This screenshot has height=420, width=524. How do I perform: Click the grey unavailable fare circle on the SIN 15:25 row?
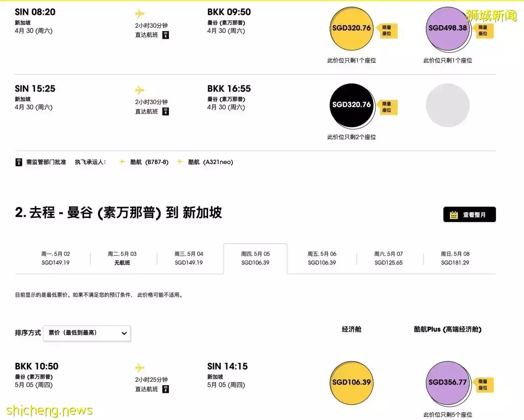(x=447, y=105)
